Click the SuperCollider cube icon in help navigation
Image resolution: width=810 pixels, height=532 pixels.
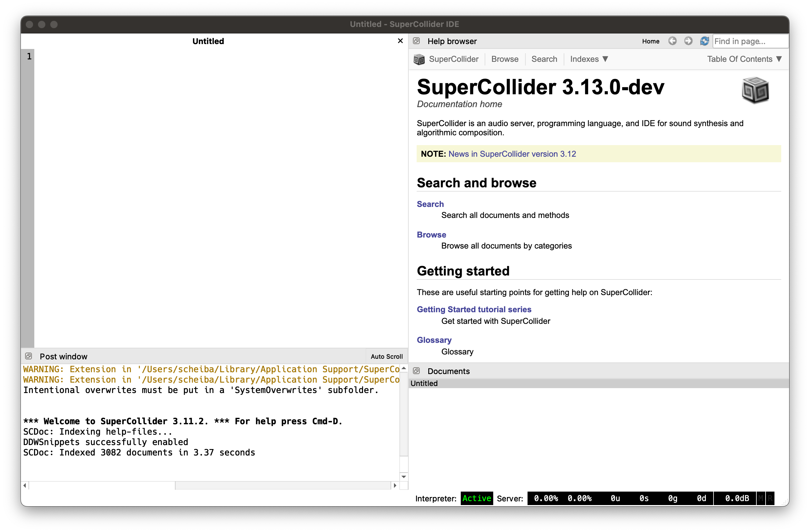pos(419,59)
